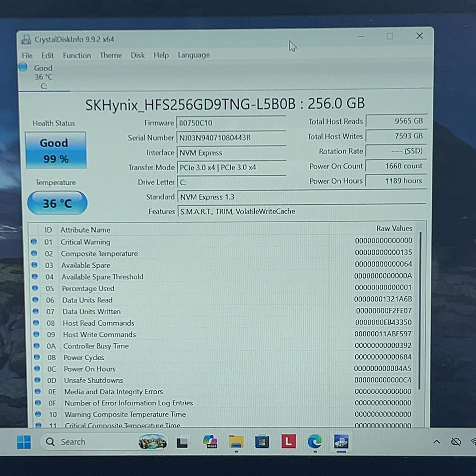Open Microsoft 365 Copilot from the taskbar

coord(209,441)
